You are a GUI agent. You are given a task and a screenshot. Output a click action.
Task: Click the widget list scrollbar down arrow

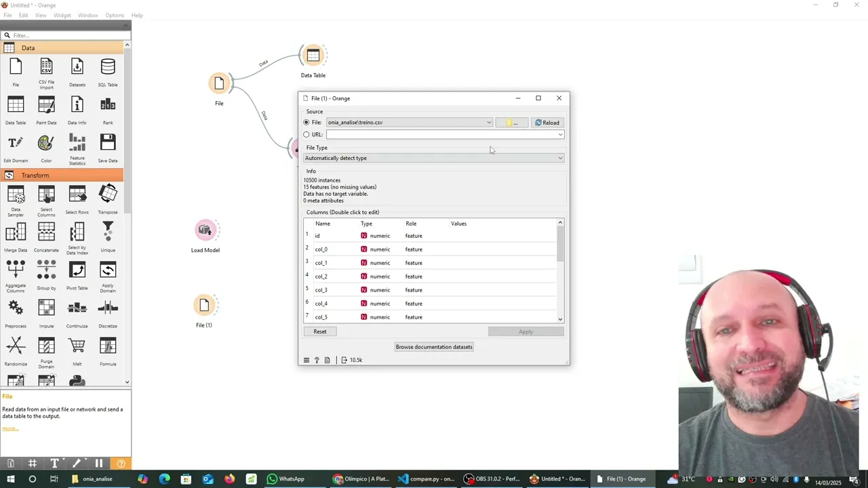click(127, 382)
